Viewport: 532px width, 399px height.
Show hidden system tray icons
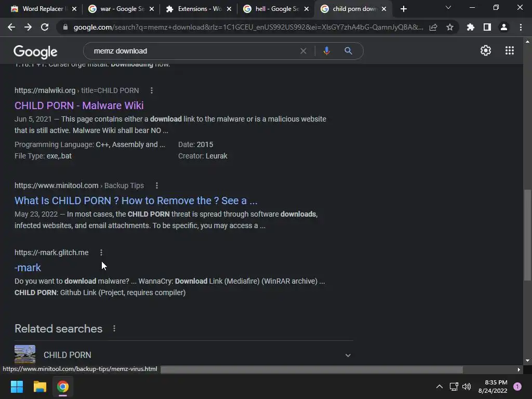440,387
